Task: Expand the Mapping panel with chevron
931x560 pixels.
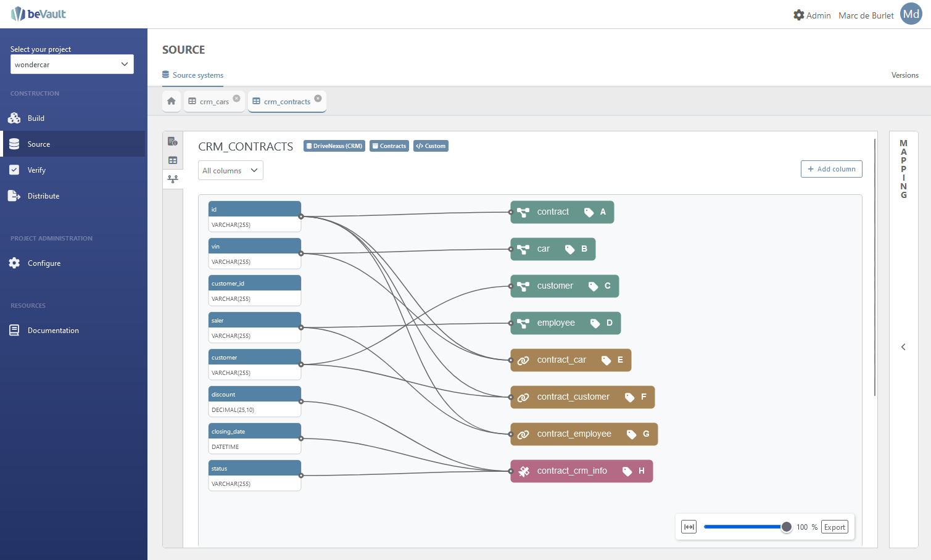Action: point(903,347)
